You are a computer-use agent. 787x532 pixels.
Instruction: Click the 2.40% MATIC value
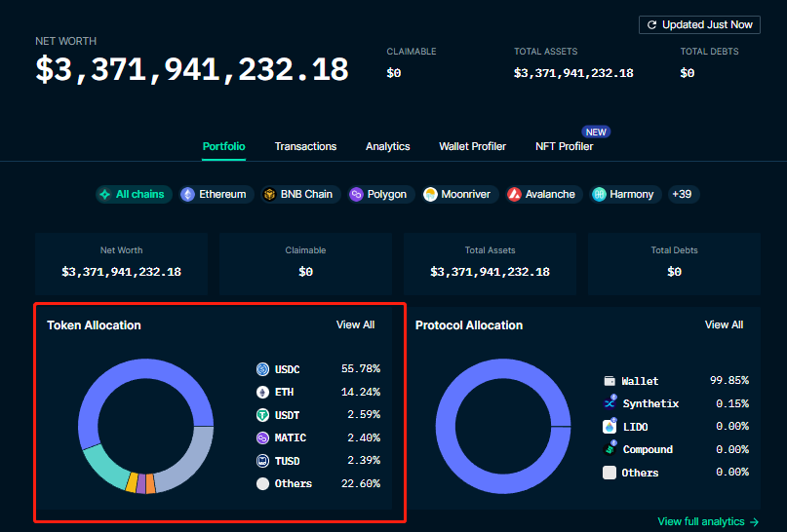point(364,437)
